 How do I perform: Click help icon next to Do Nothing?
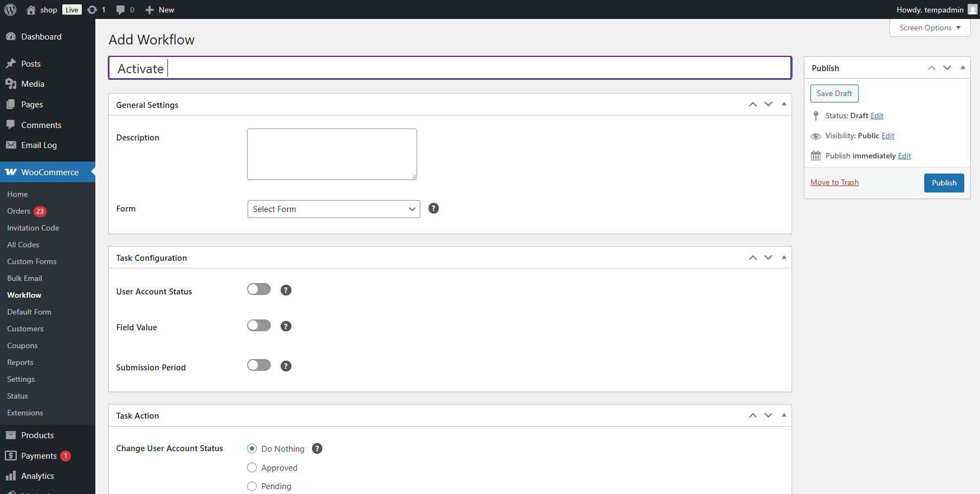click(317, 448)
